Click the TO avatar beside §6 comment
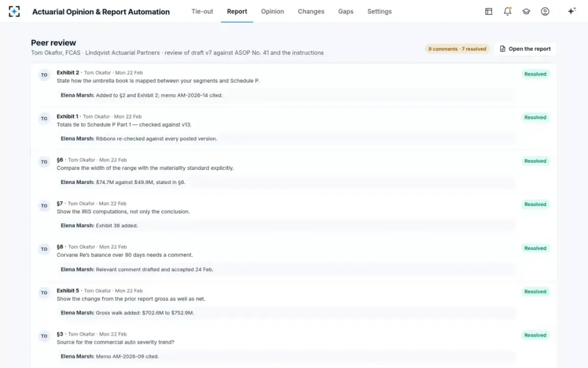The height and width of the screenshot is (368, 588). pyautogui.click(x=44, y=162)
